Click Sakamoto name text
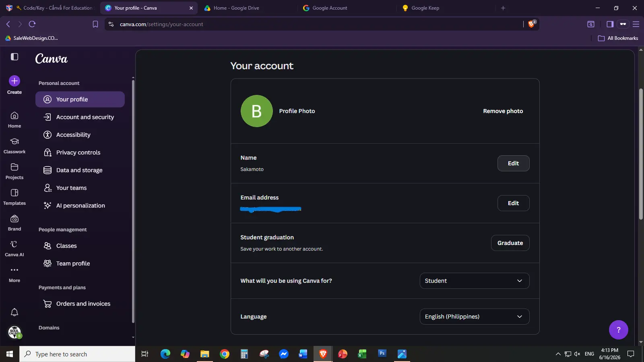644x362 pixels. point(252,169)
